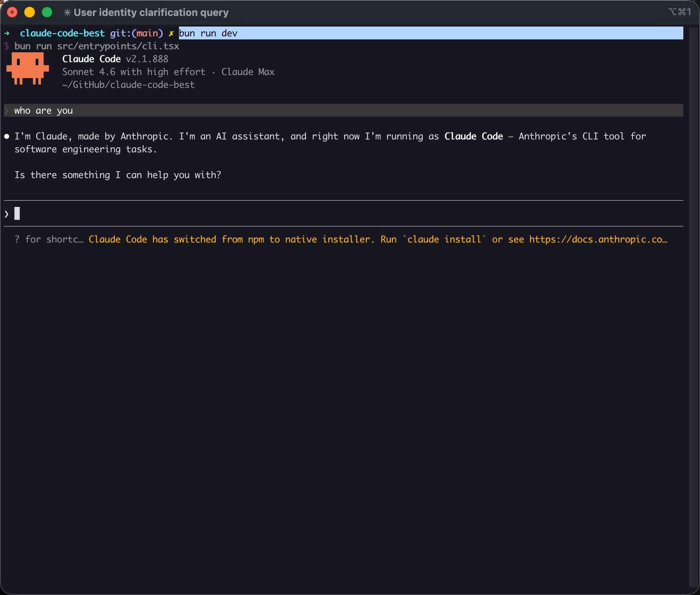Click the 'software engineering tasks.' reply line
This screenshot has height=595, width=700.
click(x=86, y=149)
